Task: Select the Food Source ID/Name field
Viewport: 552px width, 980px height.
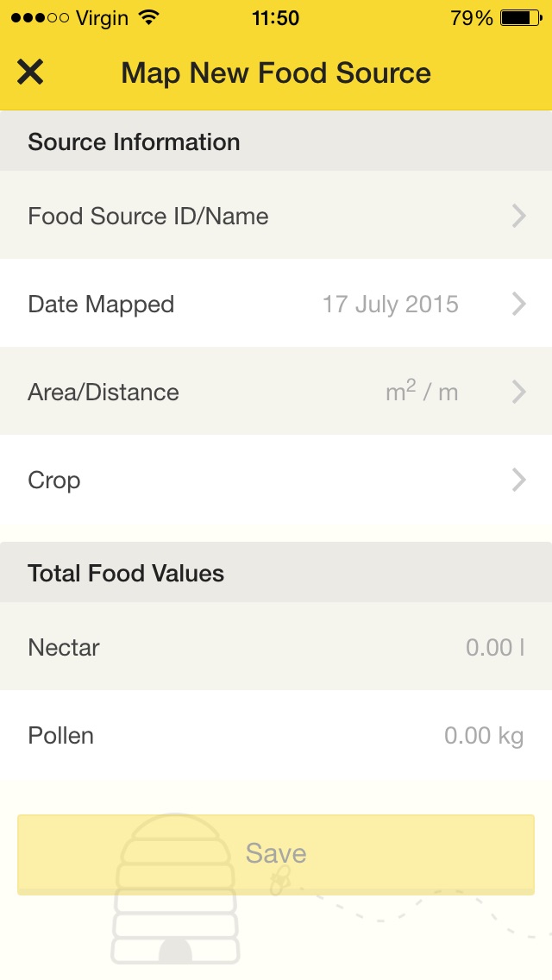Action: tap(276, 216)
